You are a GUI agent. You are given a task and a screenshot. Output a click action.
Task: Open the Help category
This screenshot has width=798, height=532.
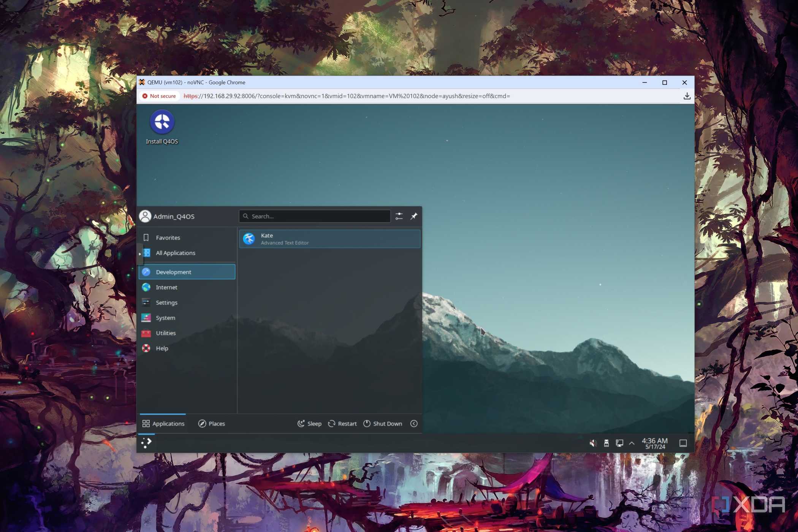coord(187,348)
